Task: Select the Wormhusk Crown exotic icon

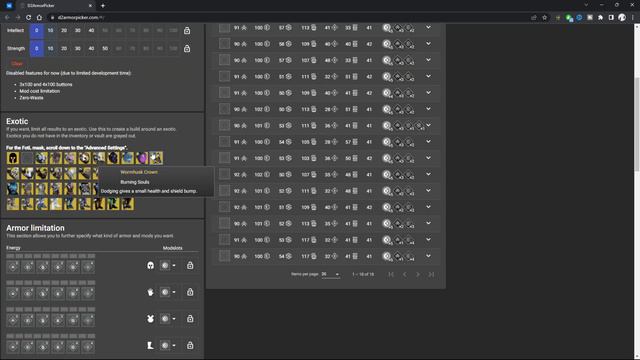Action: tap(156, 158)
